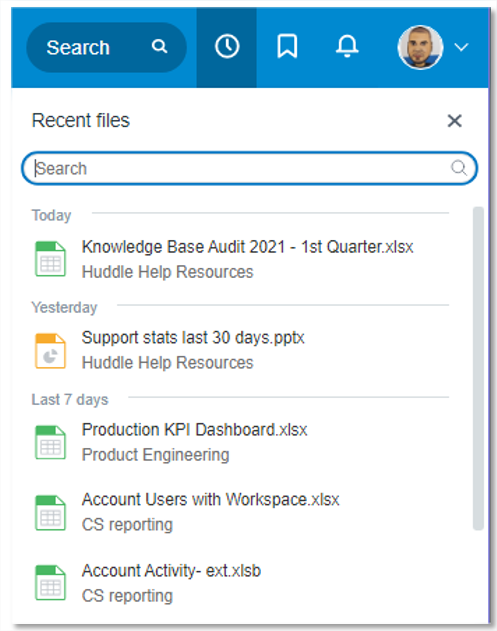Expand the profile dropdown chevron
The width and height of the screenshot is (497, 631).
(x=461, y=47)
